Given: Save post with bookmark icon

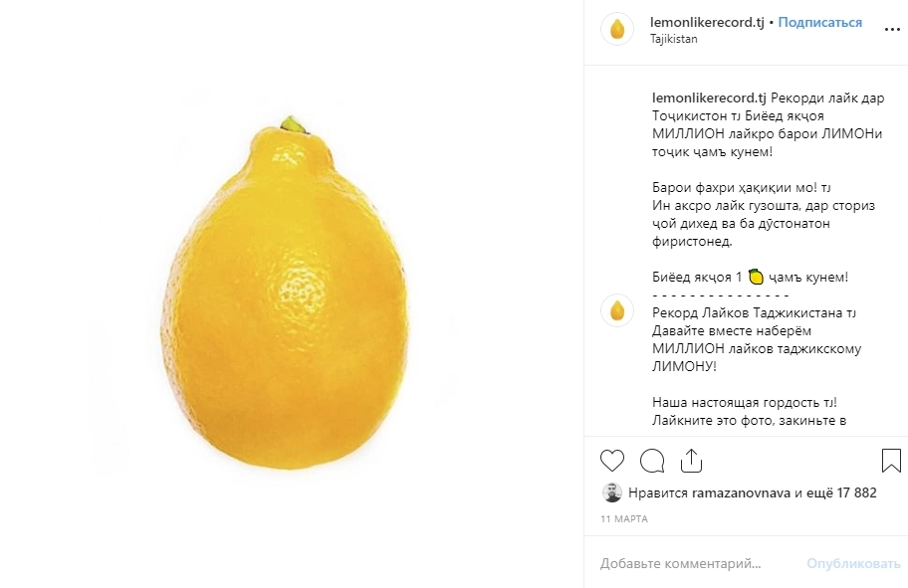Looking at the screenshot, I should (x=891, y=461).
